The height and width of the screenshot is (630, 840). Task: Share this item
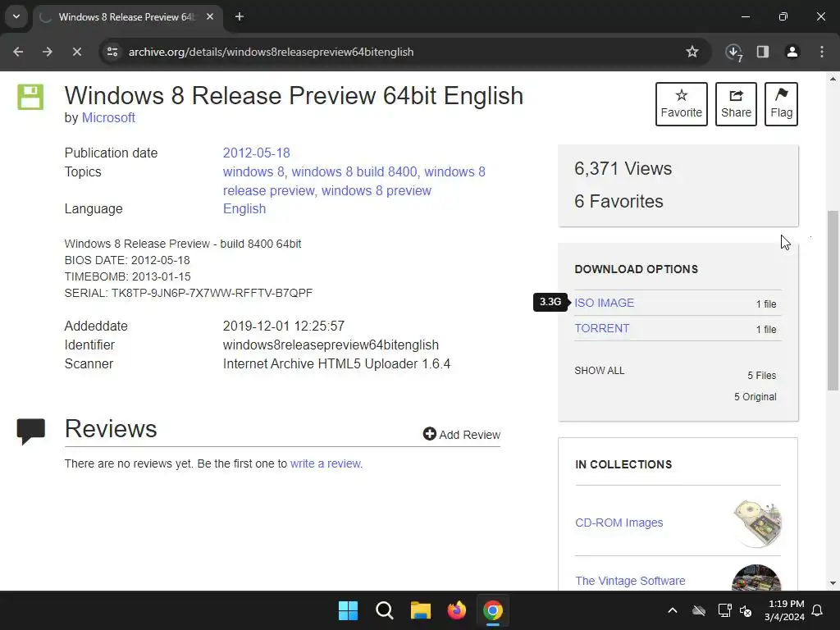coord(736,104)
